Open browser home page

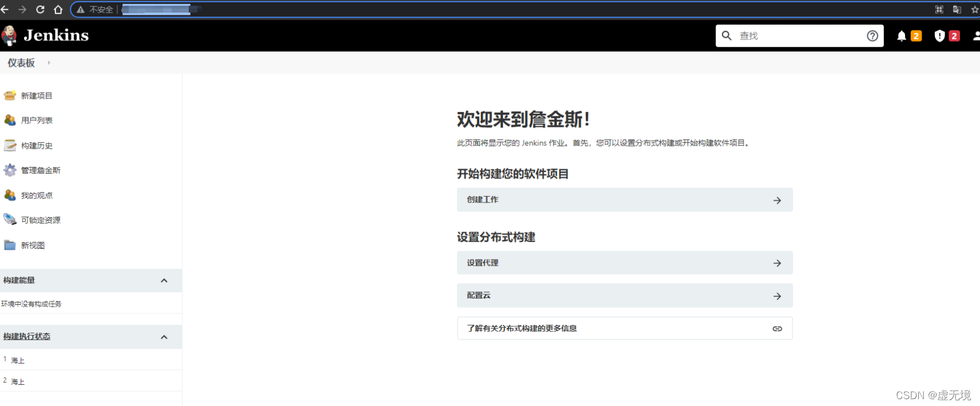pos(58,9)
